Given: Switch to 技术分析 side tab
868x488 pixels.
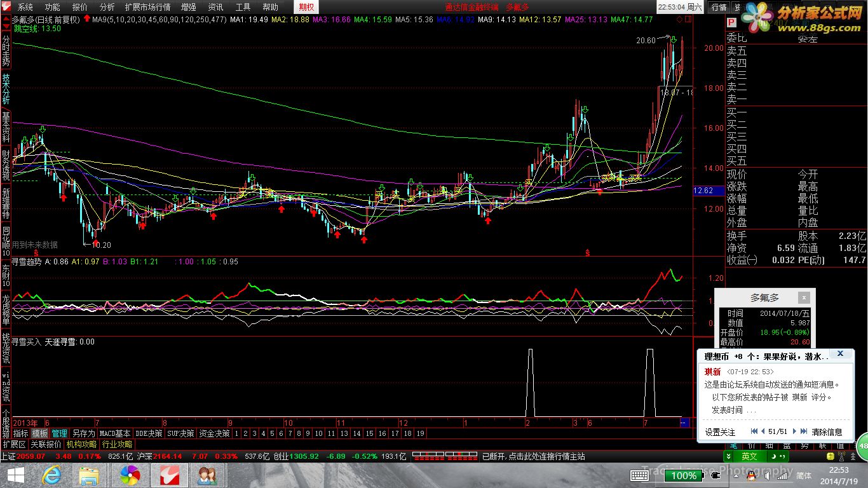Looking at the screenshot, I should 6,88.
